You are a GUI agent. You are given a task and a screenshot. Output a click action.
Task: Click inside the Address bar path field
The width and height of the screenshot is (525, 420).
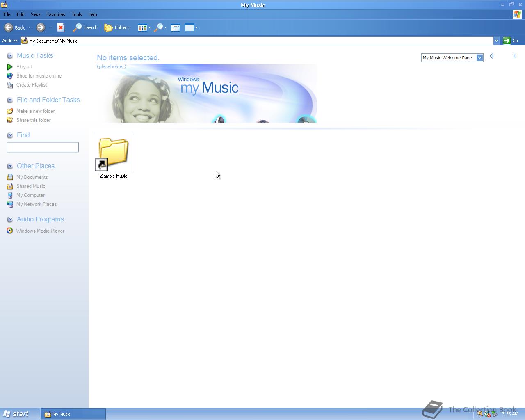click(257, 41)
